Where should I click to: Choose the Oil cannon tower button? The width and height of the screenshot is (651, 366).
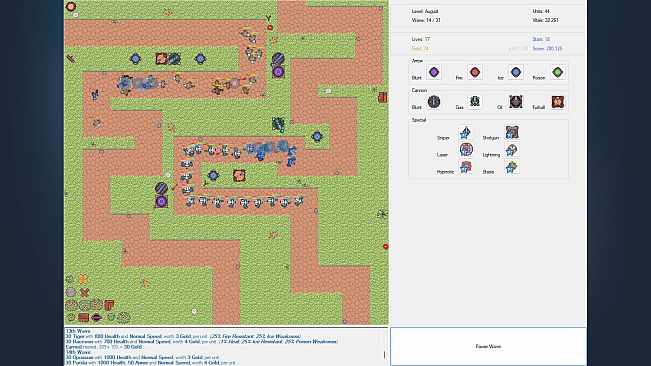click(x=516, y=102)
